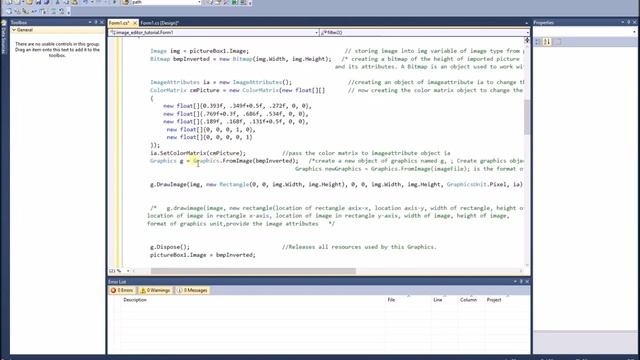Click the editor split bar above scrollbar
Image resolution: width=640 pixels, height=360 pixels.
[527, 40]
